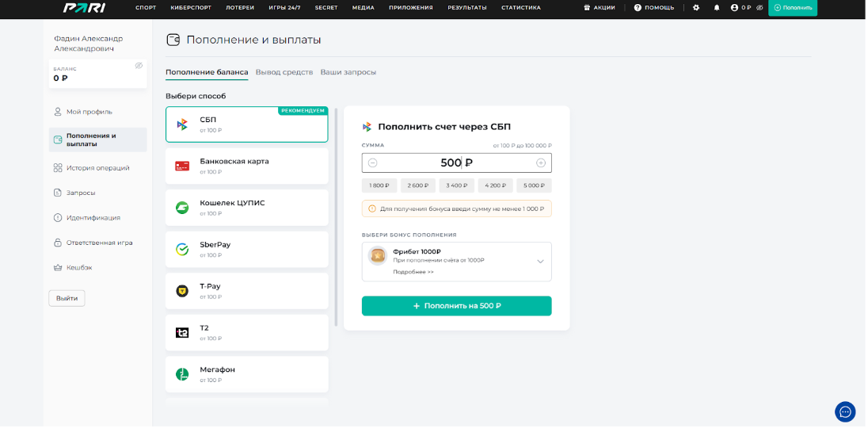Open the live chat bubble
Screen dimensions: 868x436
pos(845,411)
